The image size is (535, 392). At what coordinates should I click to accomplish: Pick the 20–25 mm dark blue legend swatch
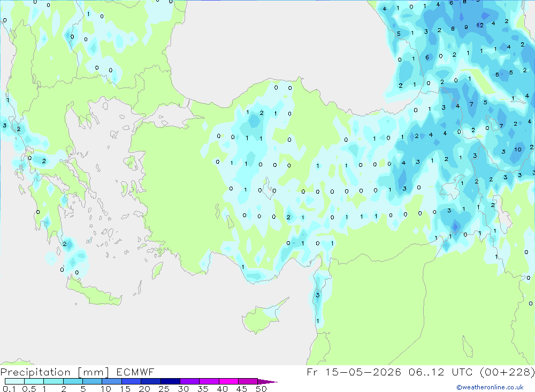tap(151, 381)
